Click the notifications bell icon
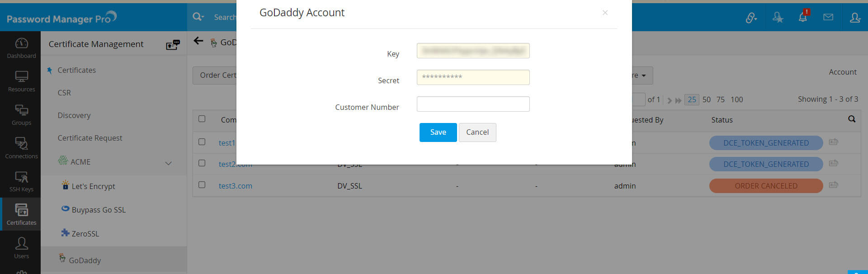The width and height of the screenshot is (868, 274). 803,17
